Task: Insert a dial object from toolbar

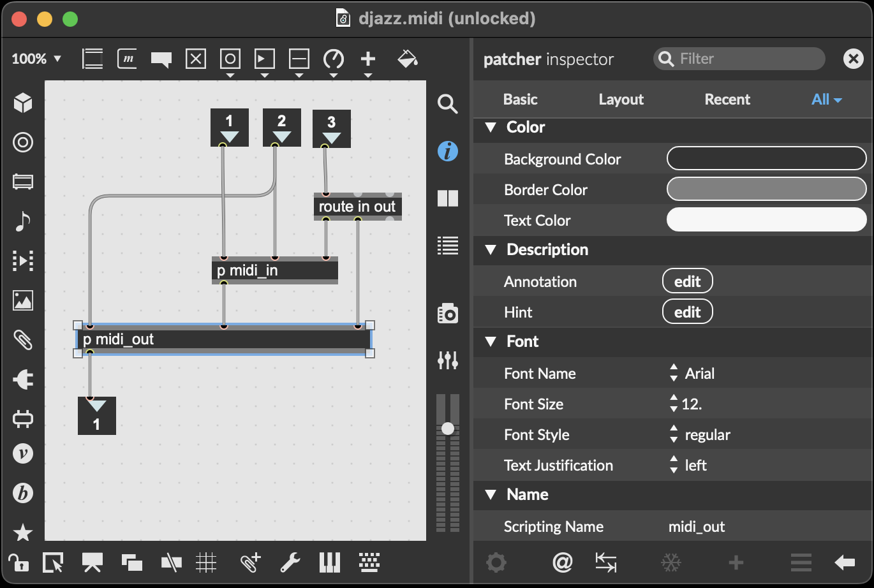Action: point(334,59)
